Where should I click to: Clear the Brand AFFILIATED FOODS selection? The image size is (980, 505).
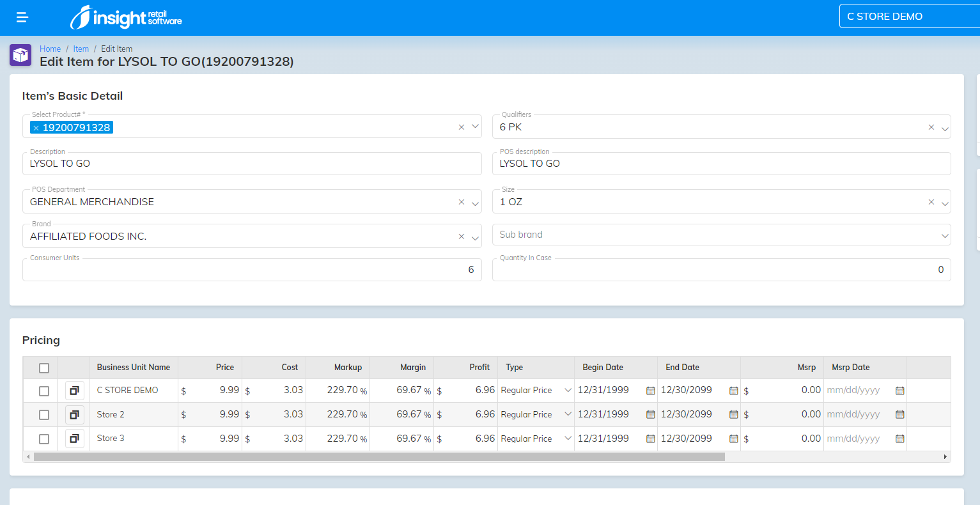tap(462, 237)
